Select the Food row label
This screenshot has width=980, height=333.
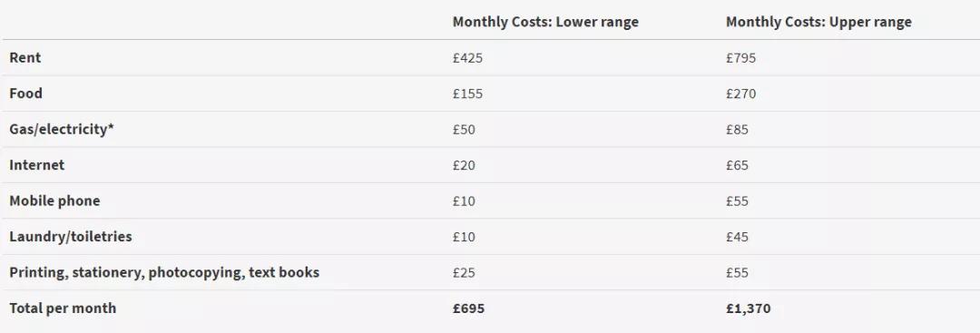(x=25, y=93)
